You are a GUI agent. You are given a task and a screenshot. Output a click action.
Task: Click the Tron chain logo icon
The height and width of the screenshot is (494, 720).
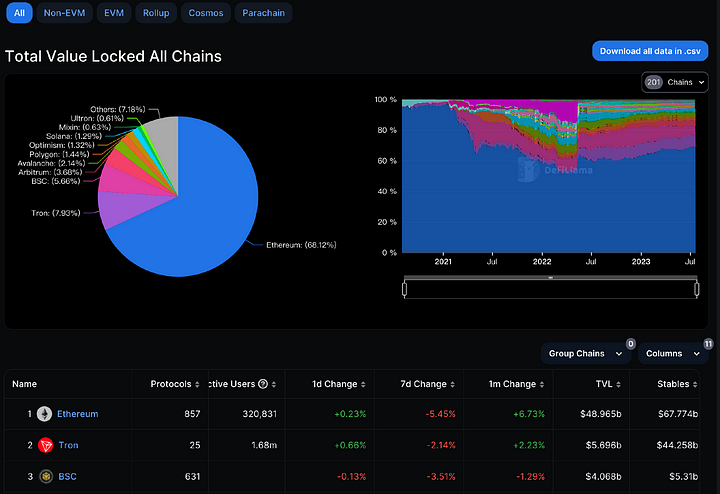click(45, 445)
